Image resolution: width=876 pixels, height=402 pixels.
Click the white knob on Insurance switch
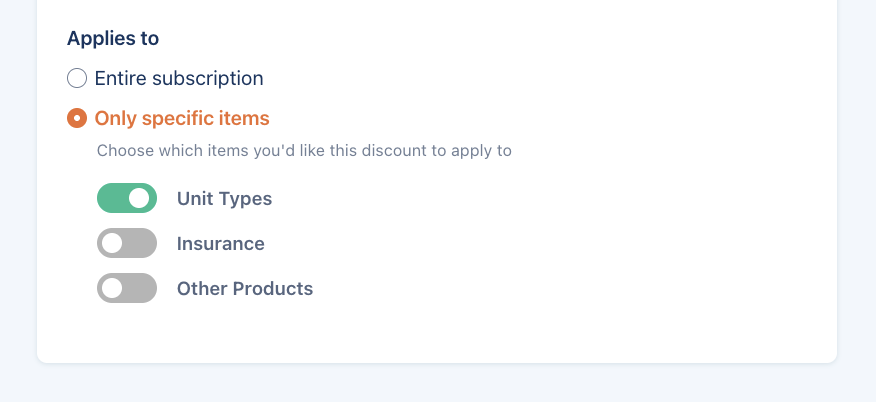[113, 243]
